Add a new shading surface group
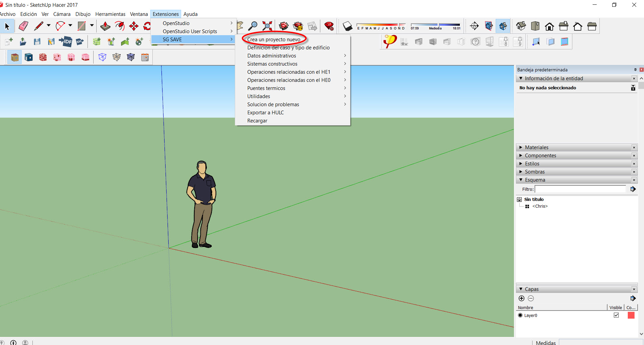Image resolution: width=644 pixels, height=345 pixels. point(111,42)
